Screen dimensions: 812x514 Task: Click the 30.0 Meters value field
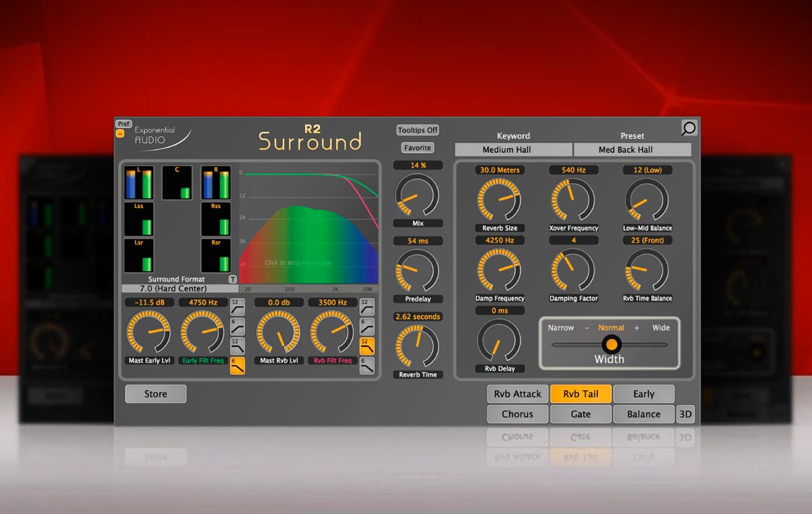tap(499, 170)
